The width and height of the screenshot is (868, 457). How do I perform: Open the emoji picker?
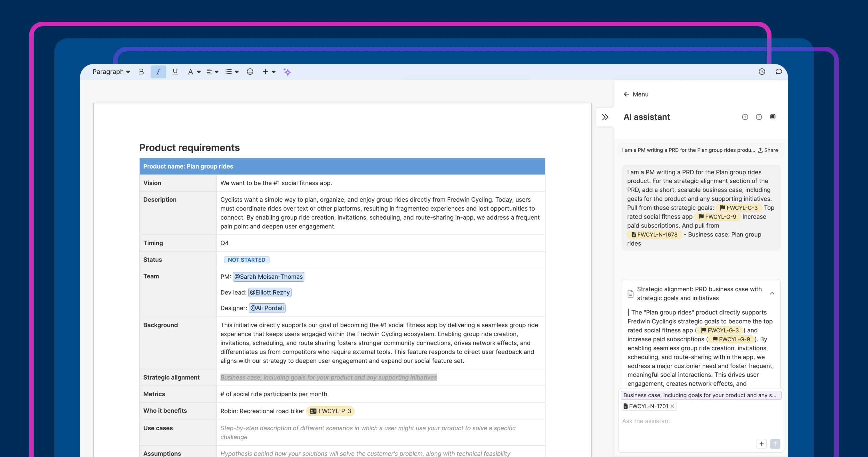pos(250,71)
